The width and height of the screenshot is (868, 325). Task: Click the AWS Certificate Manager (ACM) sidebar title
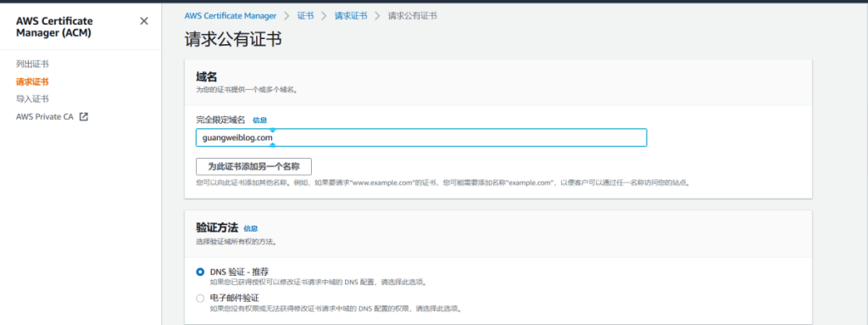click(x=54, y=26)
